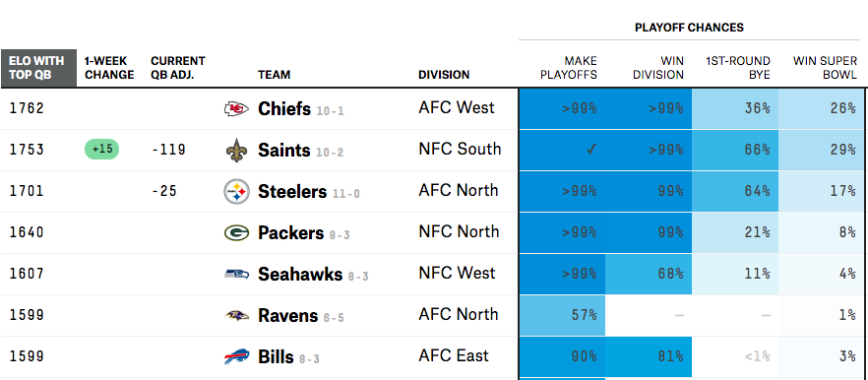
Task: Sort by CURRENT QB ADJ. column
Action: (178, 68)
